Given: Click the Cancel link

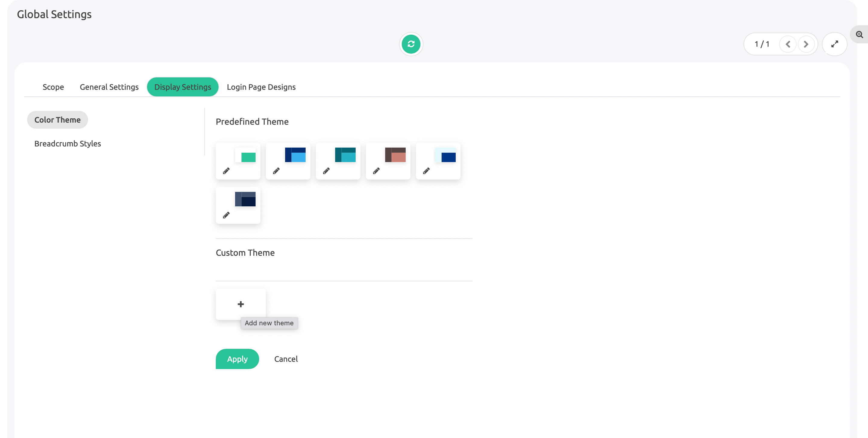Looking at the screenshot, I should coord(286,359).
